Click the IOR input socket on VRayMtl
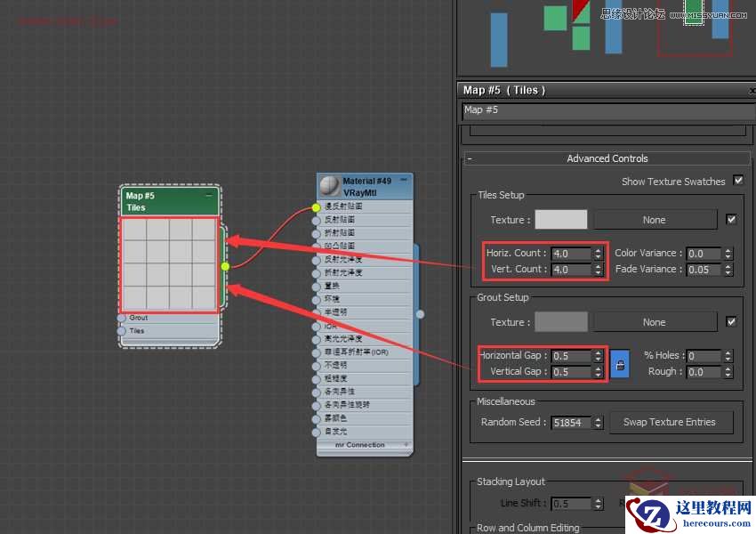756x534 pixels. (316, 327)
